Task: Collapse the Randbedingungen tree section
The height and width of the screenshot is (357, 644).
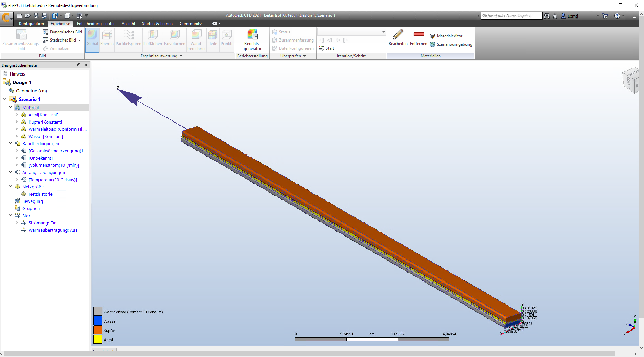Action: click(10, 143)
